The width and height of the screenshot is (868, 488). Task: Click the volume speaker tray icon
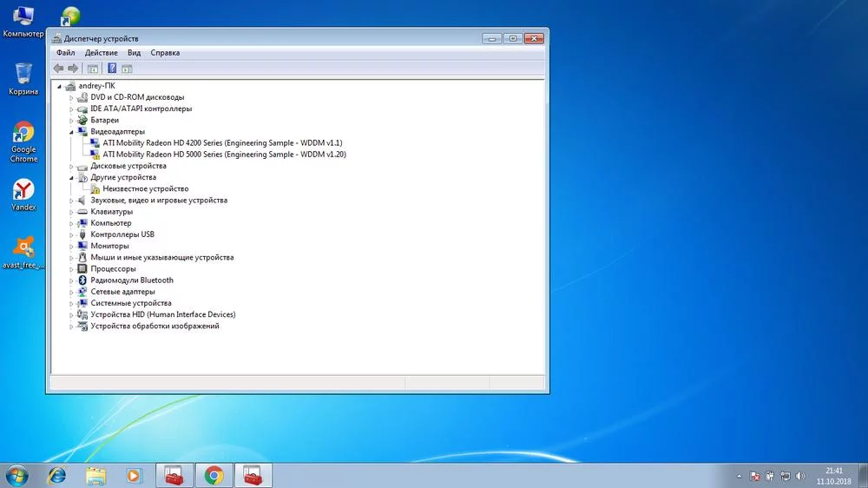(x=800, y=476)
